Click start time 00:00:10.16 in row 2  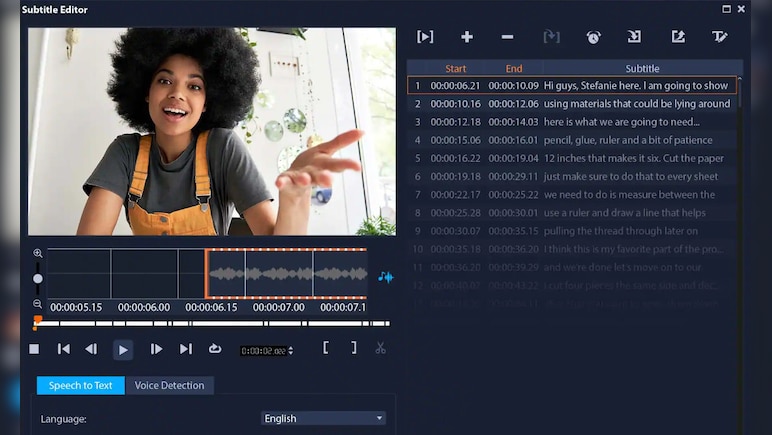[455, 103]
